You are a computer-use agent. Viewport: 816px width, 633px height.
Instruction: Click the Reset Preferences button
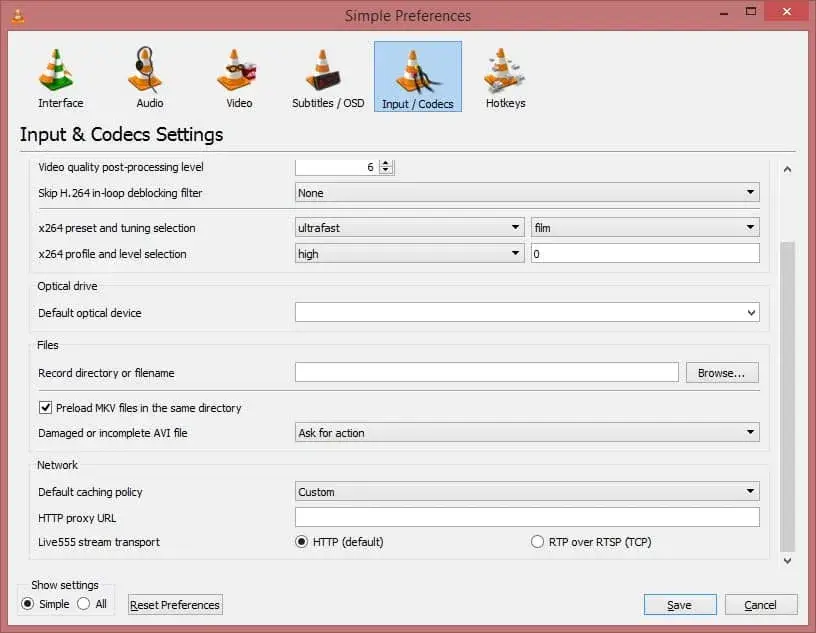tap(175, 605)
